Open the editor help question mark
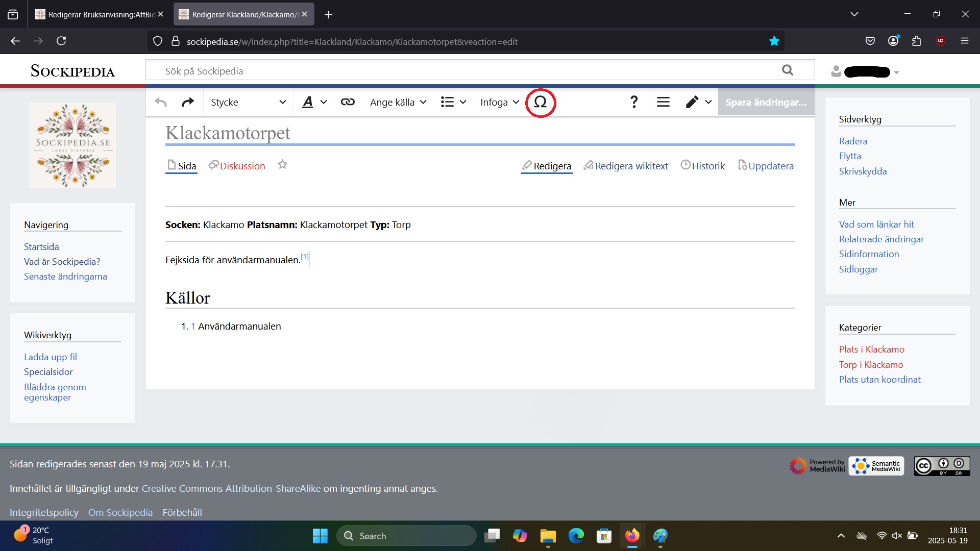 (x=634, y=102)
